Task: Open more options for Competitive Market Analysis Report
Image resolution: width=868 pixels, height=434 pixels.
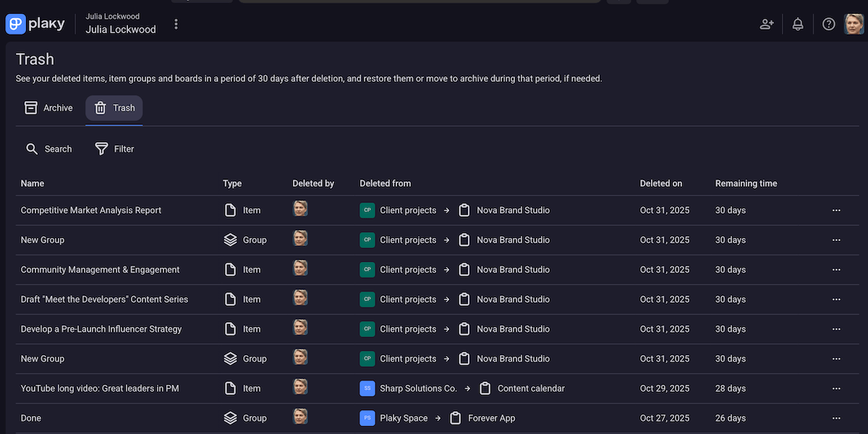Action: 836,210
